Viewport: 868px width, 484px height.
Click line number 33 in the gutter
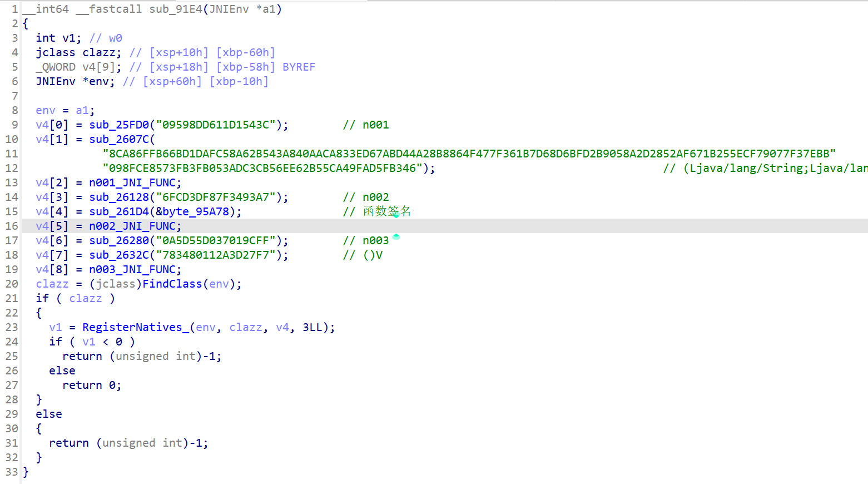pyautogui.click(x=12, y=472)
